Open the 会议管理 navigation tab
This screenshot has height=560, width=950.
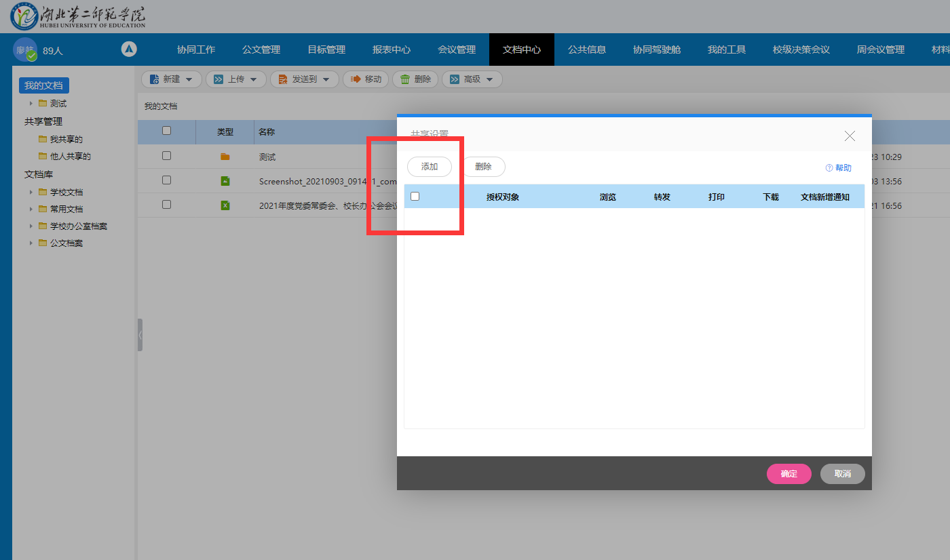(x=457, y=49)
